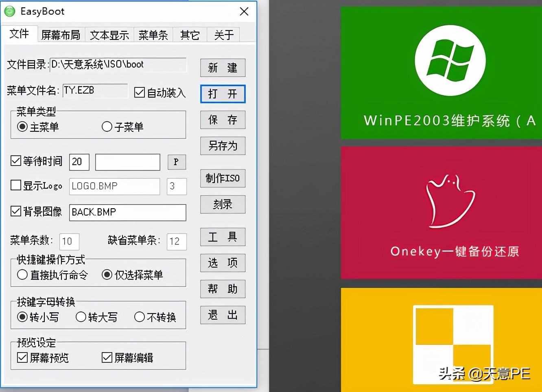Select the WinPE2003维护系统 tile label
Viewport: 542px width, 392px height.
450,121
